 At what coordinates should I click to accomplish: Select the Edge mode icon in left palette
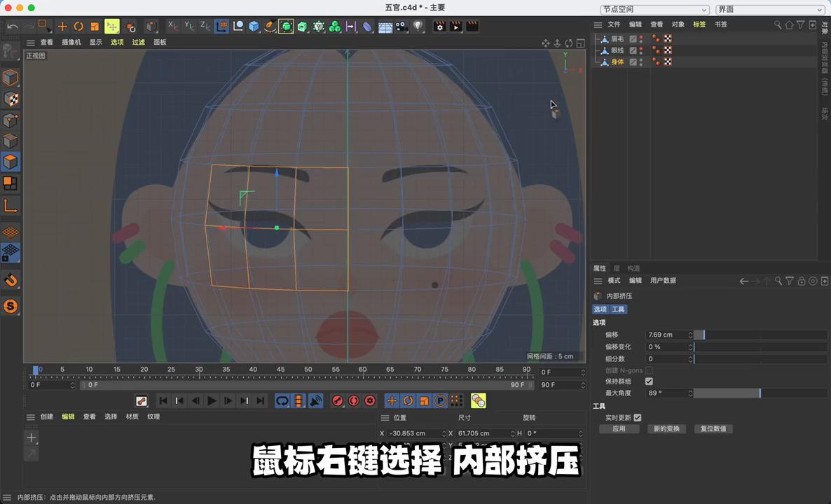tap(11, 141)
